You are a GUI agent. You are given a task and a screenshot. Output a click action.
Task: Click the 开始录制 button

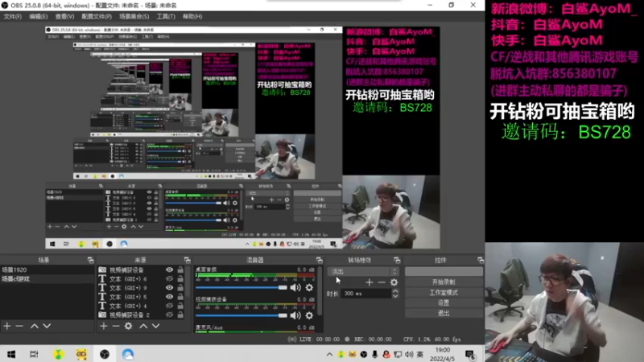(x=444, y=282)
